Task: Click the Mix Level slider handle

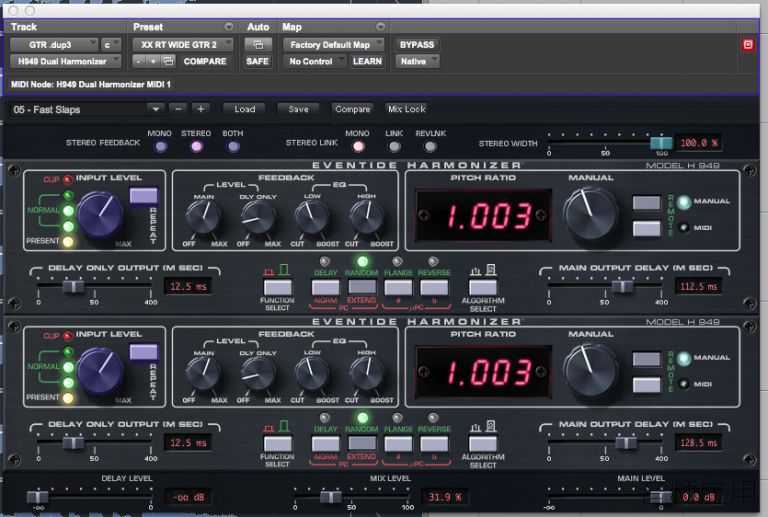Action: click(x=331, y=497)
